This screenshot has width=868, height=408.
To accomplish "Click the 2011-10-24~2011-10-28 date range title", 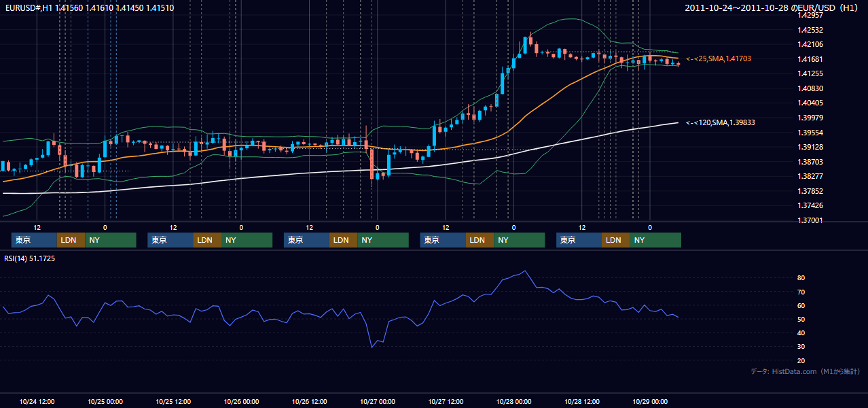I will coord(772,8).
